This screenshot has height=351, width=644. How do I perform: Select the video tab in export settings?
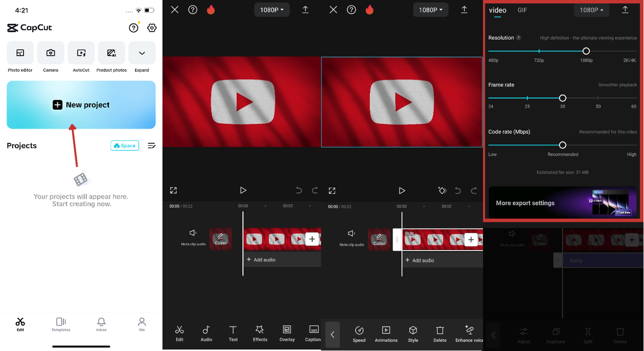point(498,10)
